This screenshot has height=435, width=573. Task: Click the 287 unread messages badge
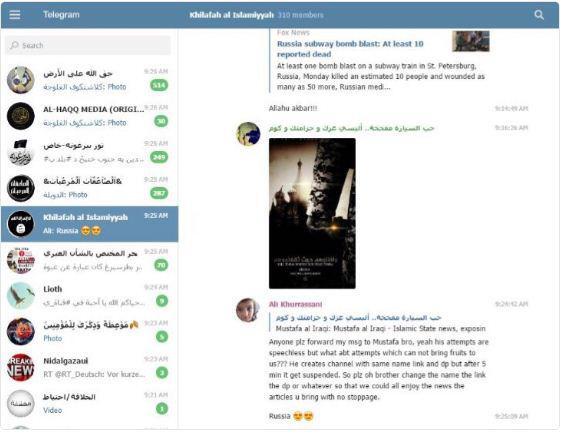tap(159, 193)
